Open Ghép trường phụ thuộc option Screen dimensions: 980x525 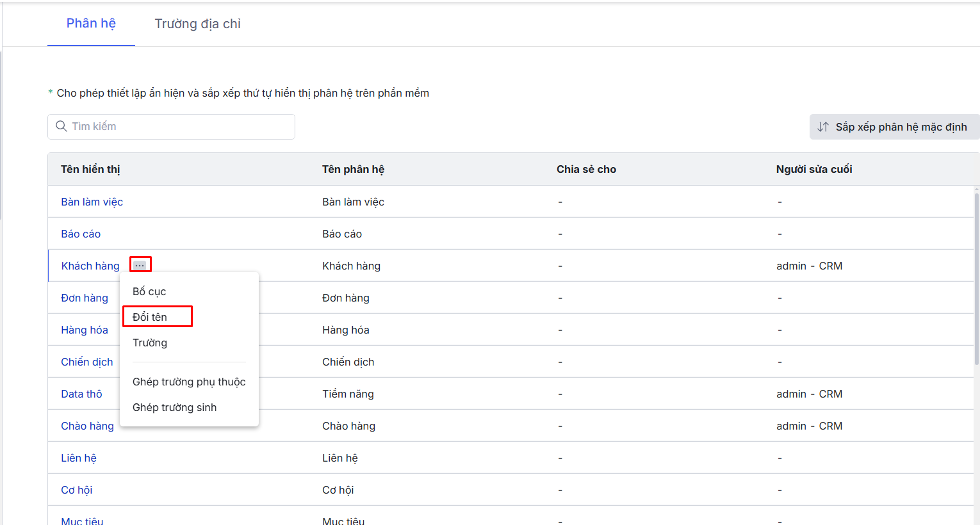[x=189, y=382]
